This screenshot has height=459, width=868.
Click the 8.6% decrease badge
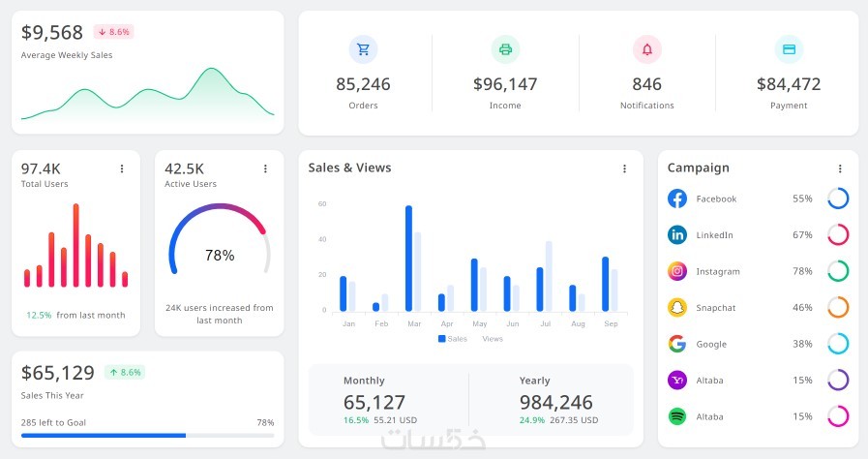pos(113,32)
